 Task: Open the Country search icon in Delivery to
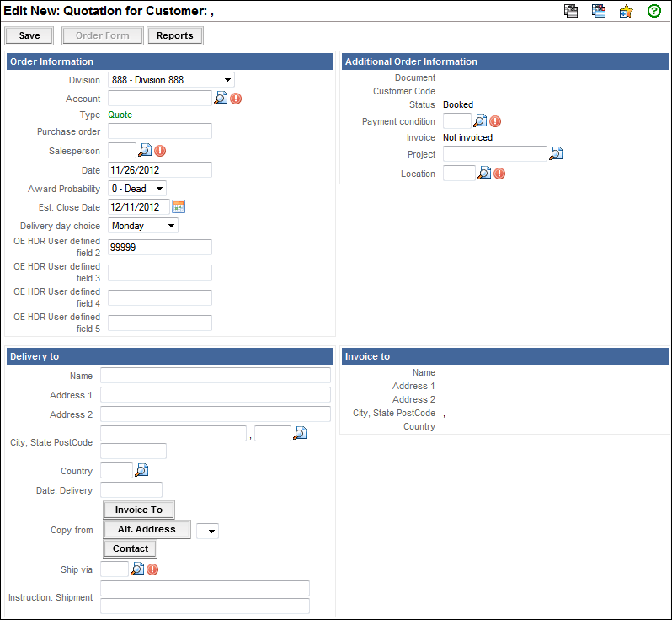coord(141,470)
